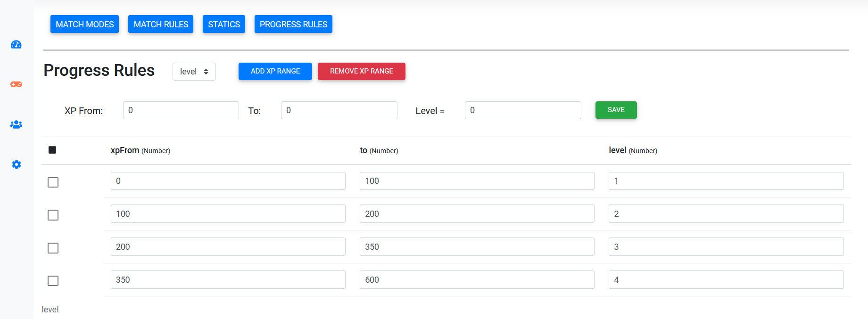The height and width of the screenshot is (319, 868).
Task: Edit xpFrom field of level 3 row
Action: [x=228, y=247]
